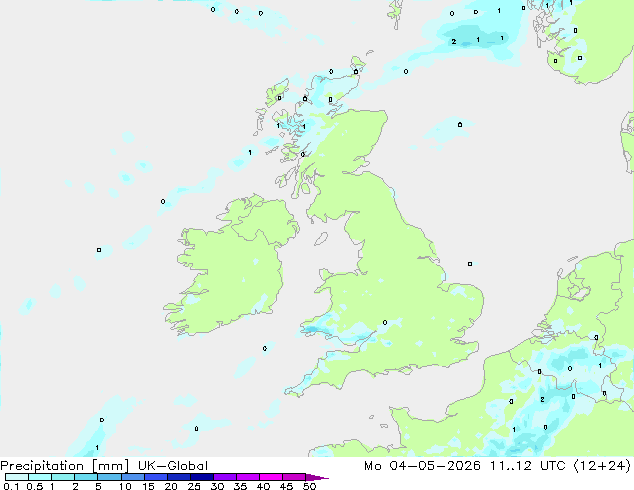Select the 45–50 mm legend color box
Viewport: 634px width, 490px height.
click(294, 477)
